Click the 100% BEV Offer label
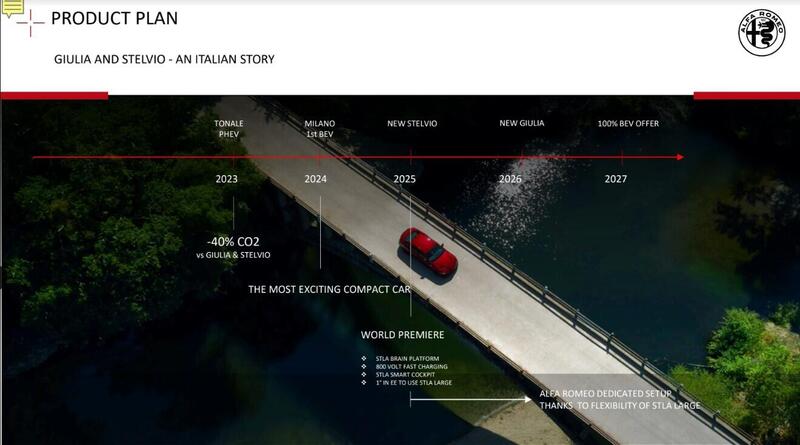This screenshot has width=800, height=445. tap(628, 123)
